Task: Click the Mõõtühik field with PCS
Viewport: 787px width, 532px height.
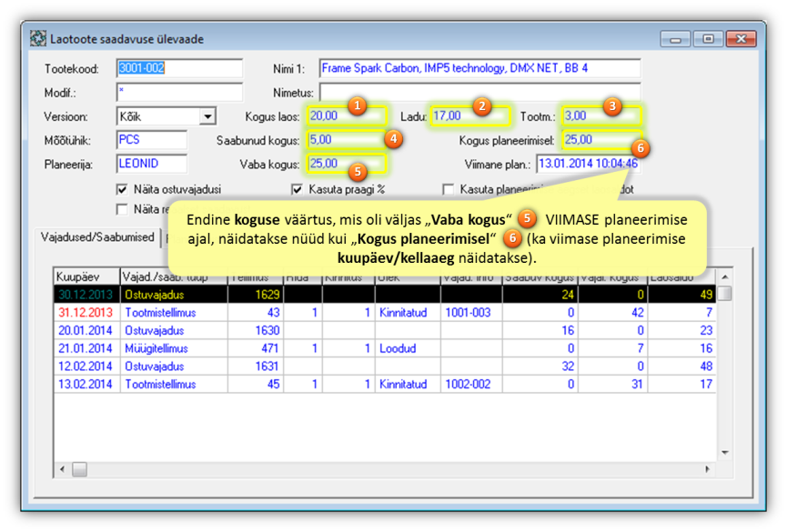Action: [152, 139]
